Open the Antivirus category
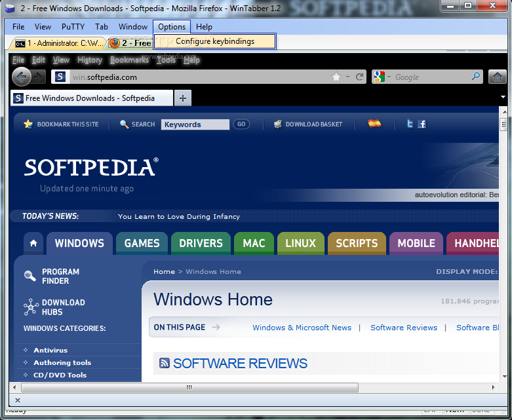Image resolution: width=512 pixels, height=420 pixels. click(x=50, y=350)
